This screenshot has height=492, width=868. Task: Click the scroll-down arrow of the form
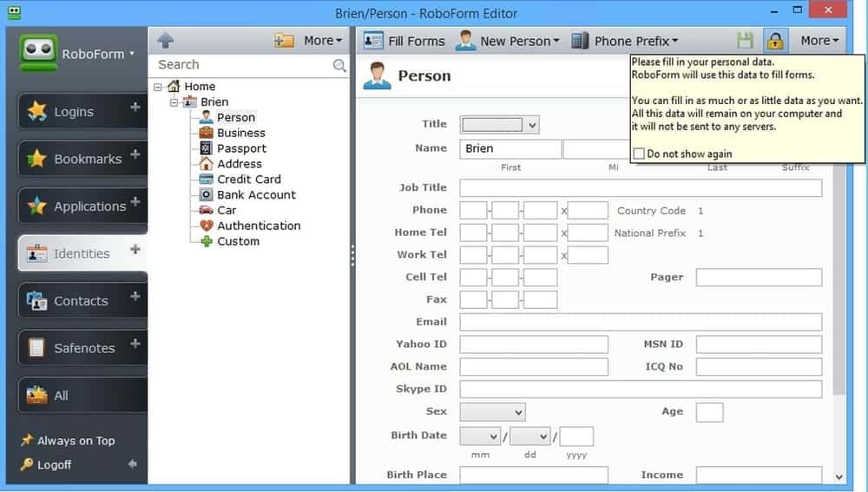pyautogui.click(x=838, y=477)
